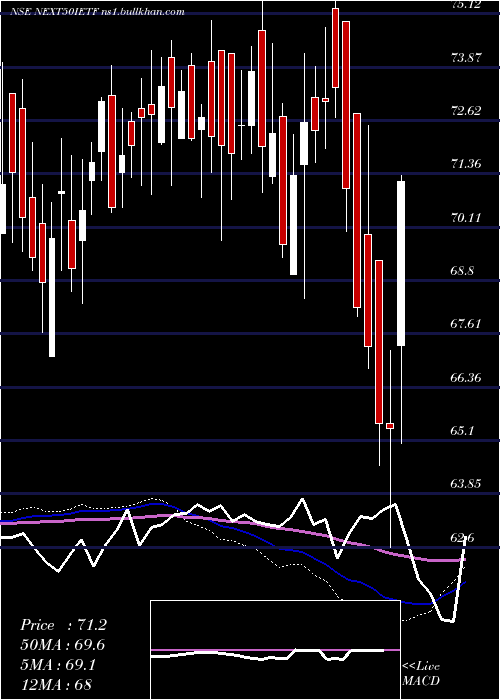The height and width of the screenshot is (700, 500).
Task: Click the 62.6 price axis label
Action: coord(463,538)
